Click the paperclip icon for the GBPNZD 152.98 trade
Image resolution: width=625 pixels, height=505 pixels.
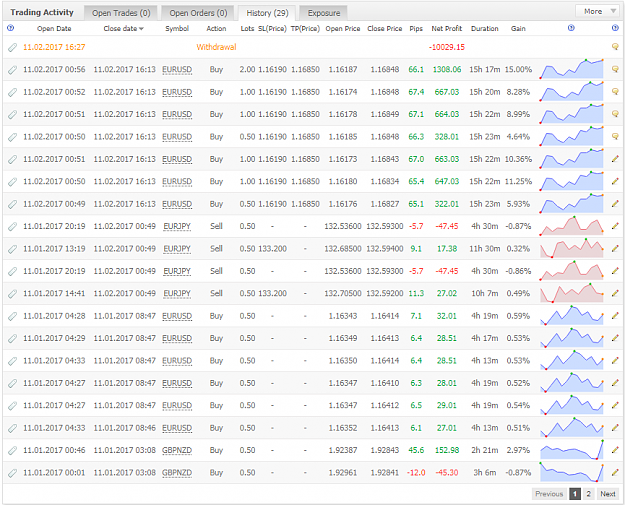[x=12, y=450]
